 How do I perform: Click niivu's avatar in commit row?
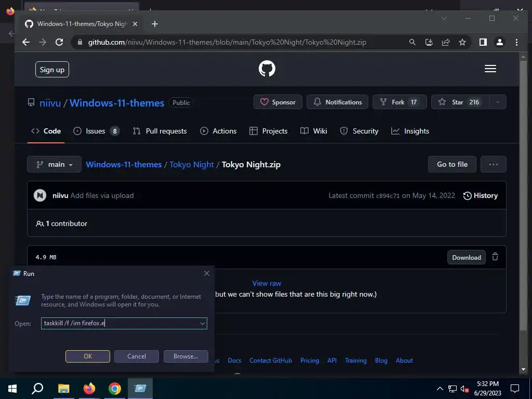coord(40,195)
